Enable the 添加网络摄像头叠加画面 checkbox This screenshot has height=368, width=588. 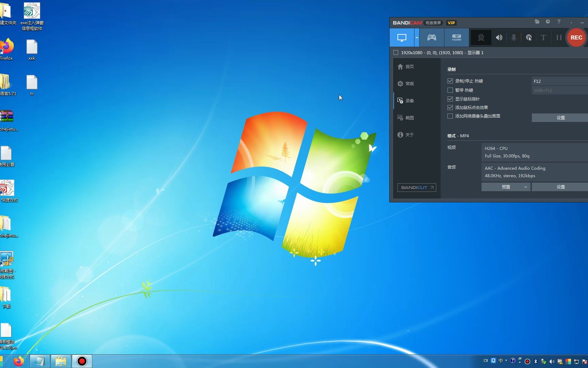tap(450, 116)
